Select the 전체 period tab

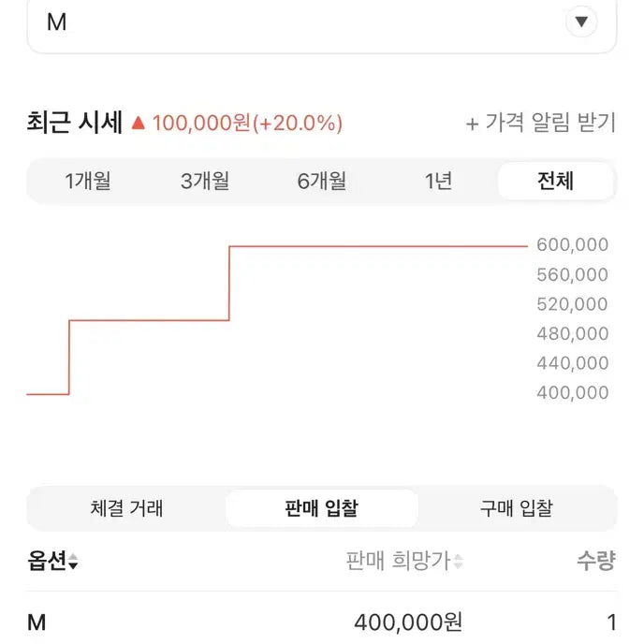(x=555, y=181)
